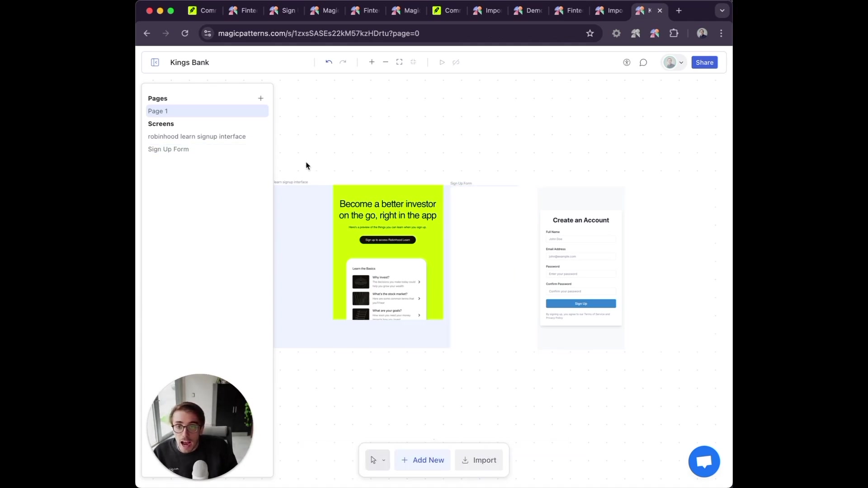This screenshot has height=488, width=868.
Task: Bookmark this page with star icon
Action: coord(590,33)
